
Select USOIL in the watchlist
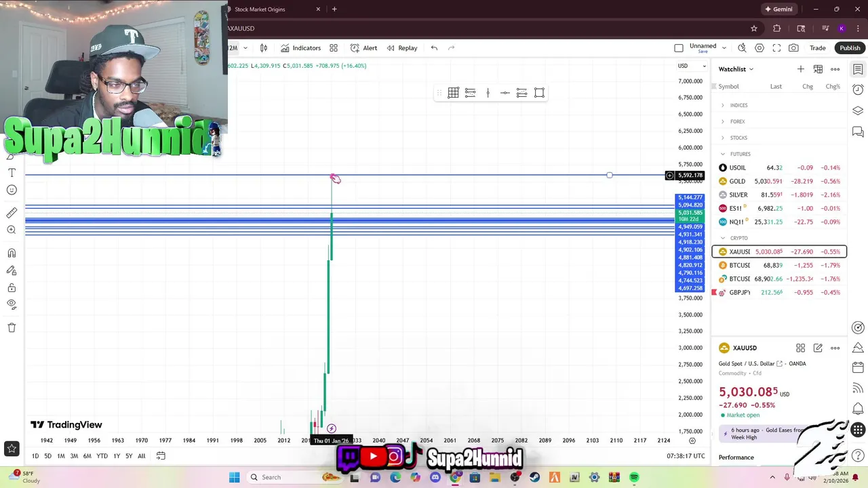(x=779, y=167)
